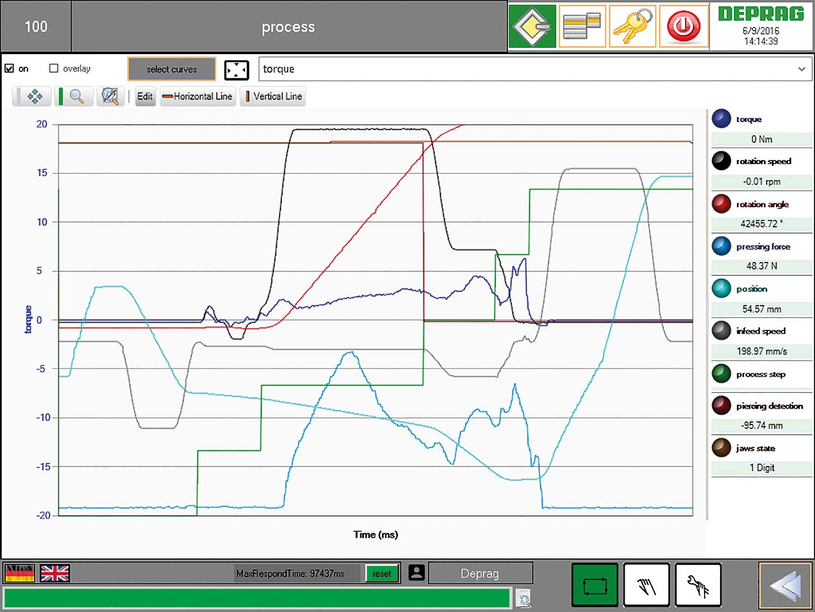Toggle the green rectangle mode button
This screenshot has height=612, width=815.
click(x=594, y=584)
